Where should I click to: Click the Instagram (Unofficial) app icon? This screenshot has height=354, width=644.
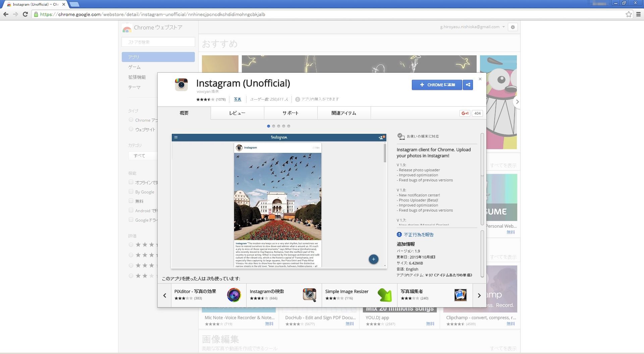(181, 84)
